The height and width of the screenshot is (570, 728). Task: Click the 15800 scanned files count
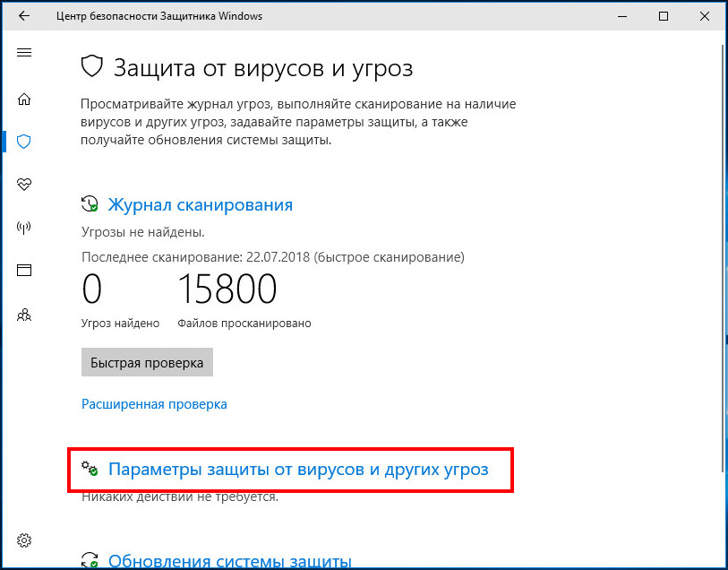tap(227, 289)
